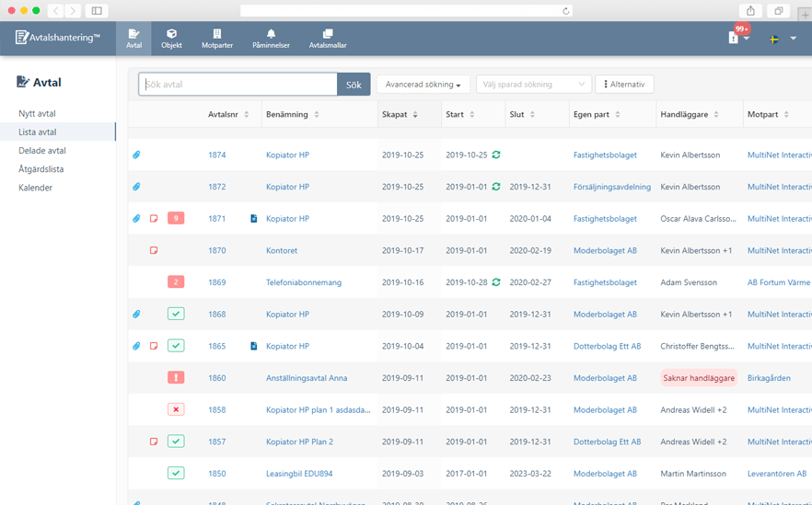Click document icon beside agreement 1871

point(254,219)
